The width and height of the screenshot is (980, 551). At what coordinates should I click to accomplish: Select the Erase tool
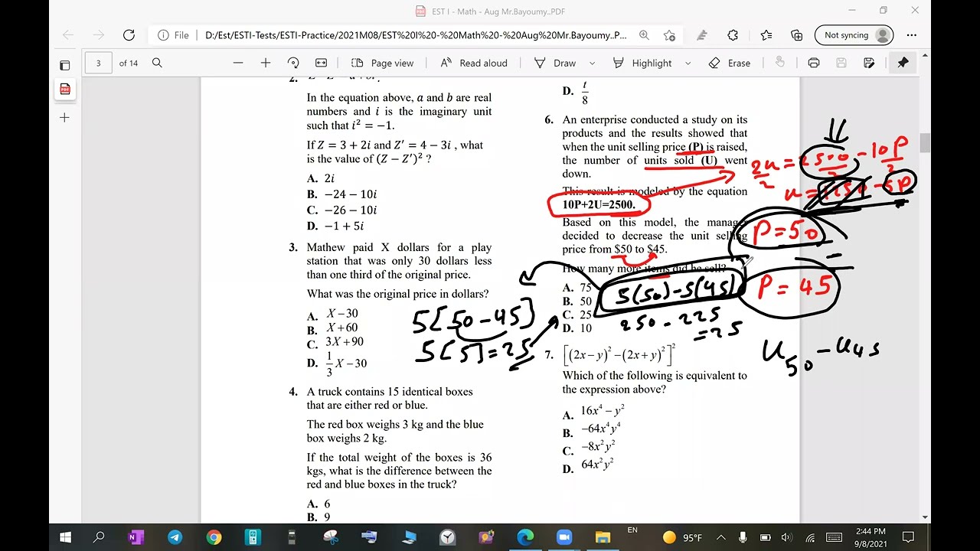tap(730, 63)
